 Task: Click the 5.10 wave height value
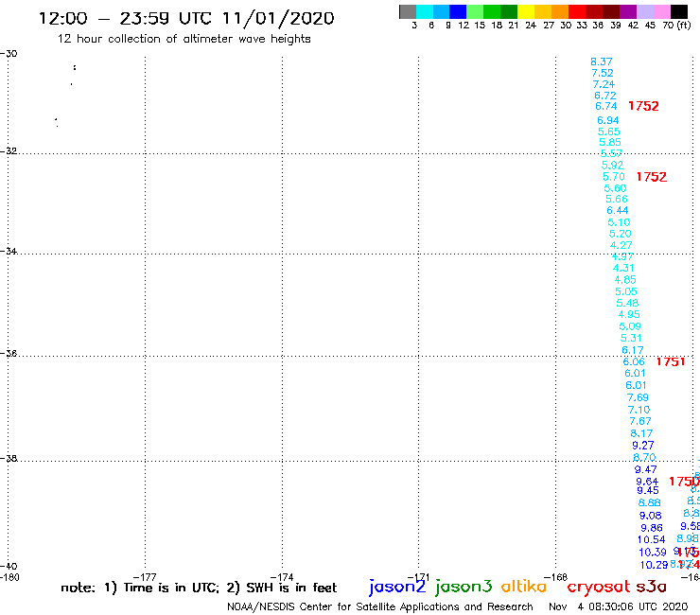[619, 222]
